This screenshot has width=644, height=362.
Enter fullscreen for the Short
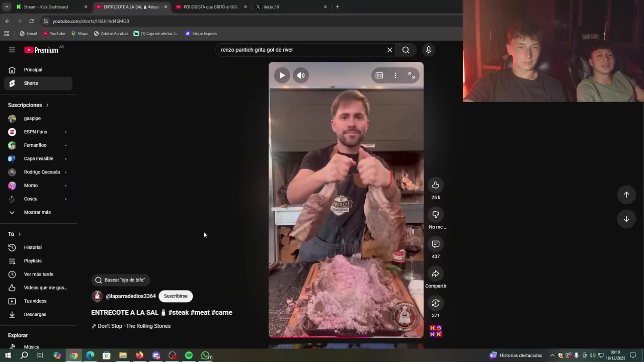412,75
